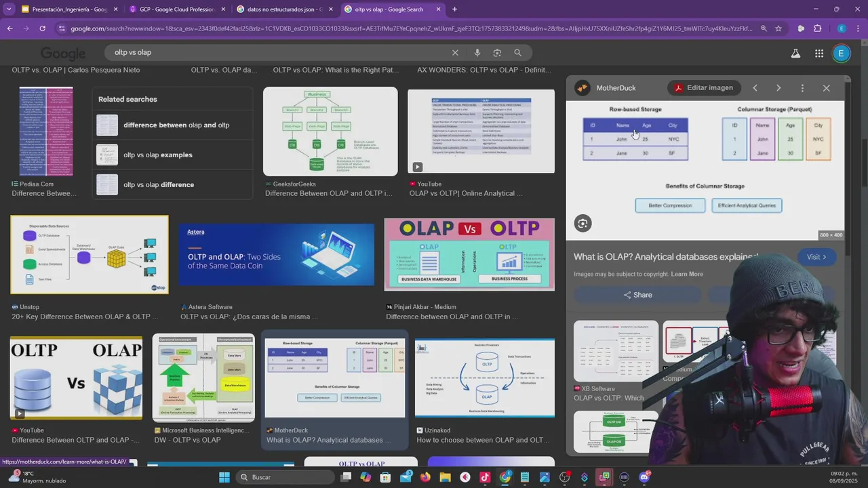Open Search Labs flask icon
Image resolution: width=868 pixels, height=488 pixels.
(795, 54)
